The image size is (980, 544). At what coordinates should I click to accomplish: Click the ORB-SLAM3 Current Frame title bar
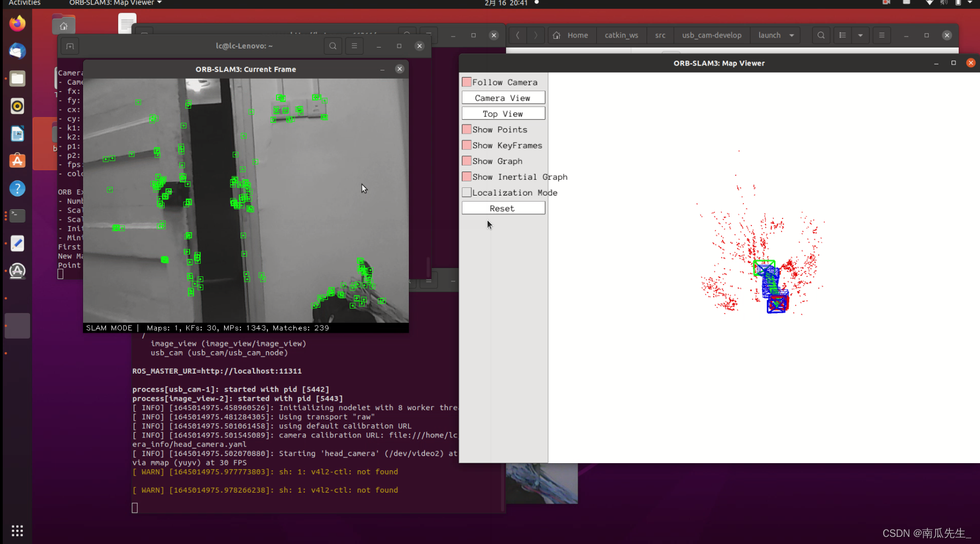coord(245,69)
